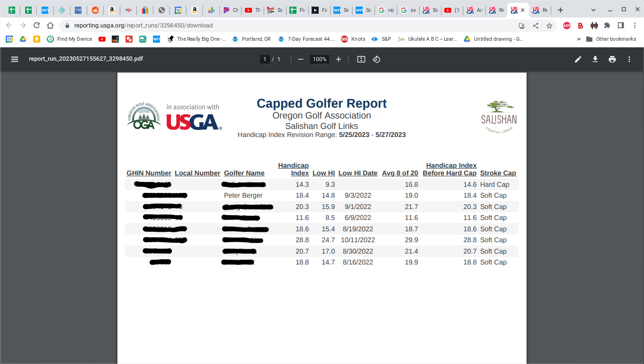The width and height of the screenshot is (644, 364).
Task: Click the Salishan Coastal Lodge logo
Action: [x=499, y=117]
